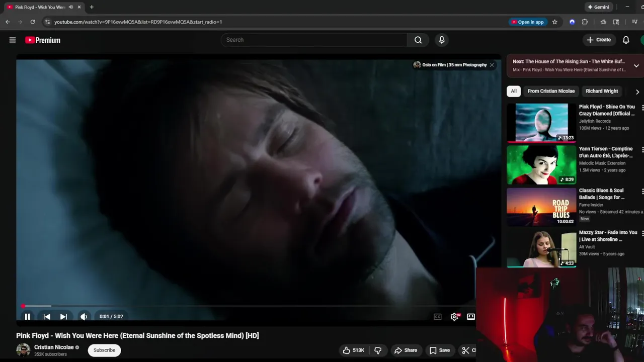Screen dimensions: 644x362
Task: Close the Pink Floyd browser tab
Action: (79, 7)
